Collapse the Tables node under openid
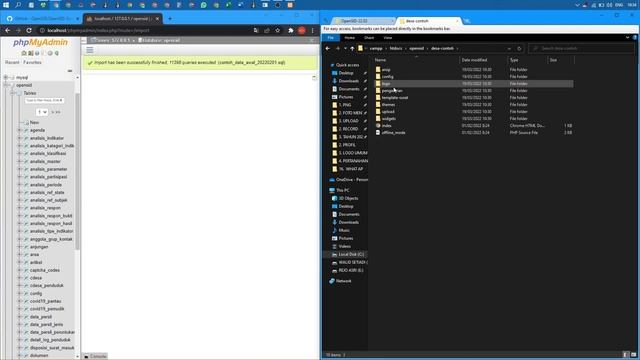640x360 pixels. coord(13,93)
